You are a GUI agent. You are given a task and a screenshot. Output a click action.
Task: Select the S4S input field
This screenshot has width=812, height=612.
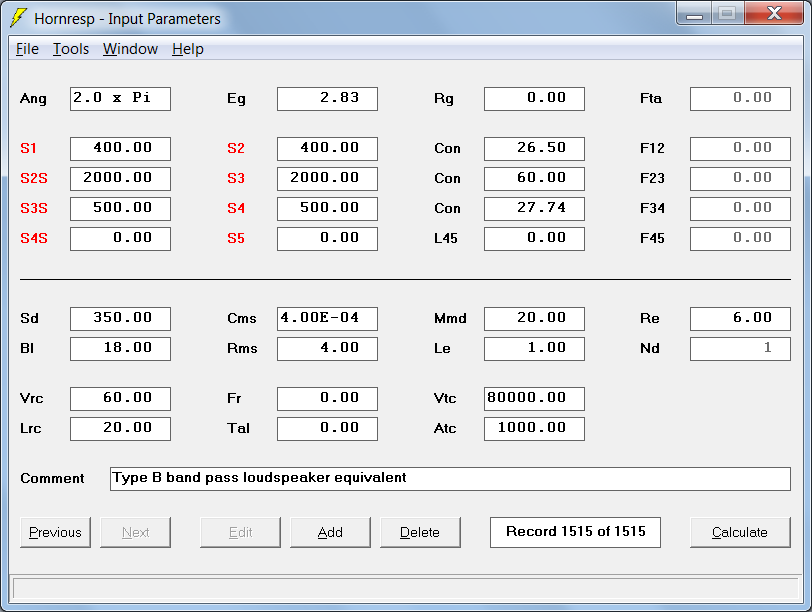click(120, 239)
